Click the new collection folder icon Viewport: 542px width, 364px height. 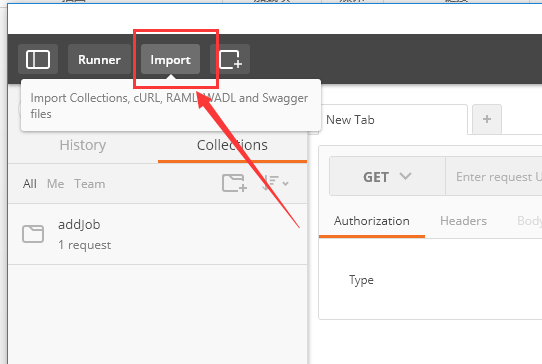pos(234,183)
